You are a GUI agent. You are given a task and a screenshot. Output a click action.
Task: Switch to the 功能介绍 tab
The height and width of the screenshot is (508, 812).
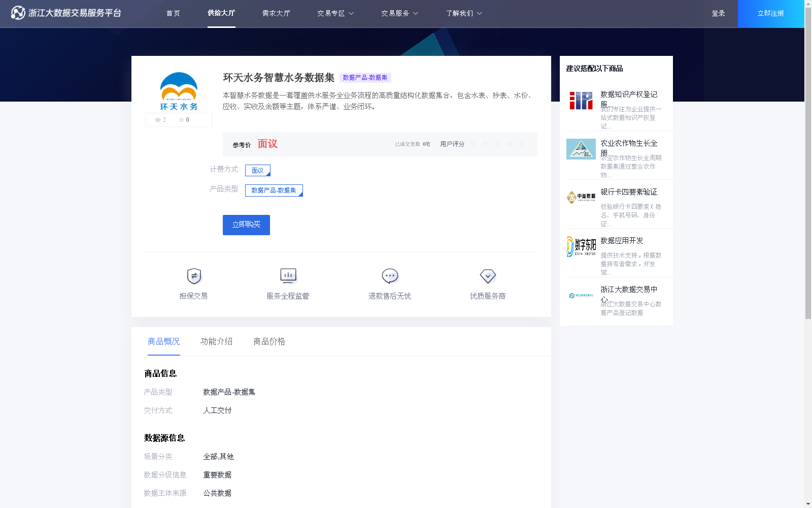217,341
